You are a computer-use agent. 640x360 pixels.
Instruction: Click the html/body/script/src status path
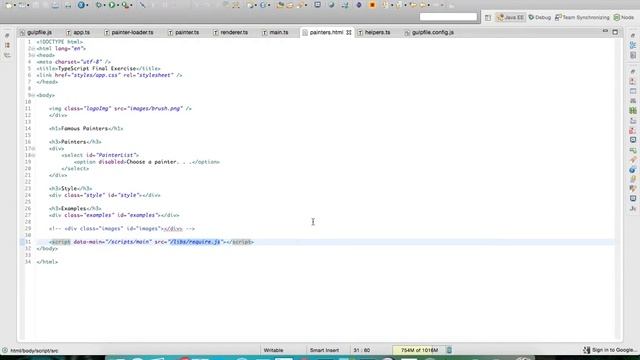tap(34, 351)
